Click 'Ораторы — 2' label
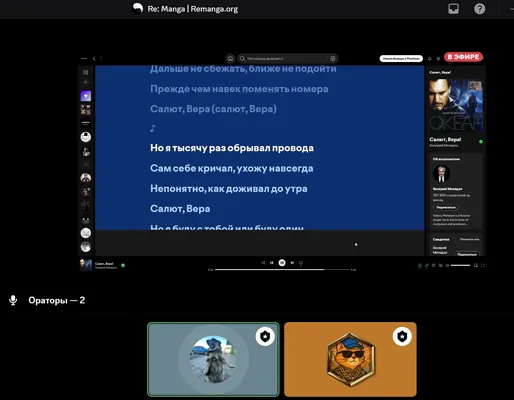Image resolution: width=514 pixels, height=400 pixels. [x=57, y=300]
